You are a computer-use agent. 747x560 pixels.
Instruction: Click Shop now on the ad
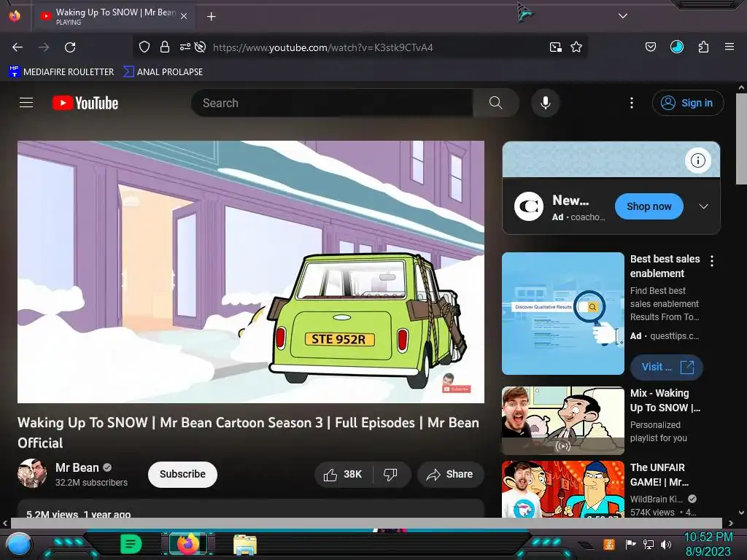coord(649,206)
